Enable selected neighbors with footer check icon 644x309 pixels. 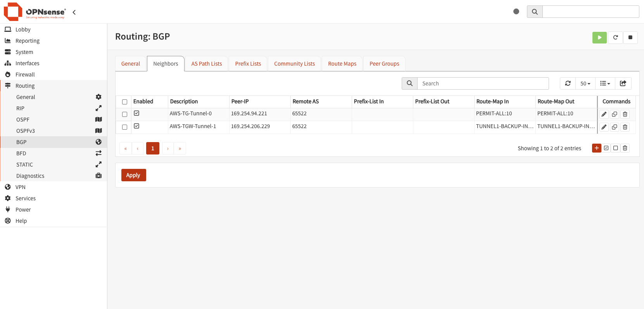coord(606,148)
